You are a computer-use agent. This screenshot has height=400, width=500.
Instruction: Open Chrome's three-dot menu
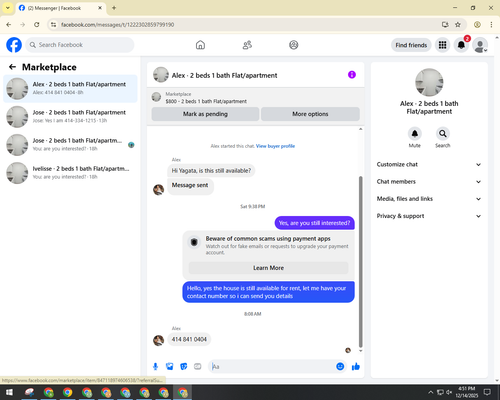[491, 25]
